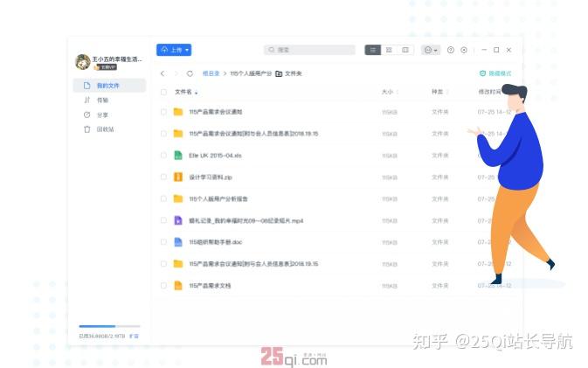The image size is (588, 368).
Task: Click the 根目录 breadcrumb link
Action: [211, 73]
